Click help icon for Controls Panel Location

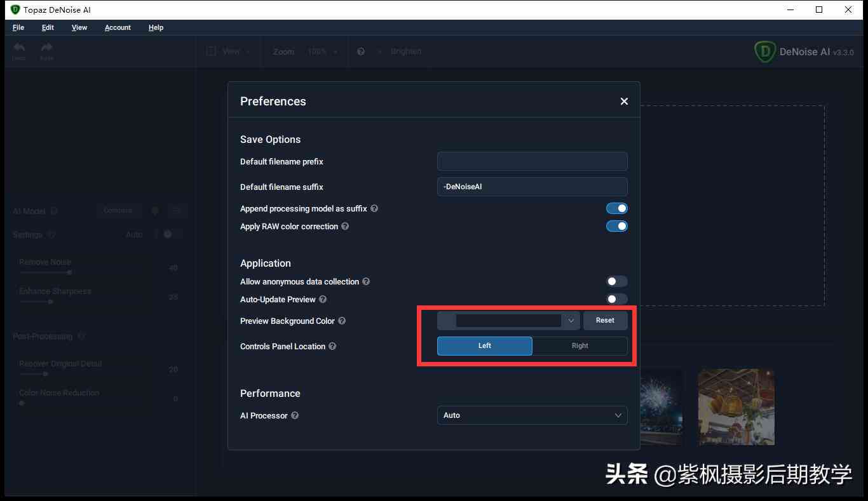click(332, 346)
